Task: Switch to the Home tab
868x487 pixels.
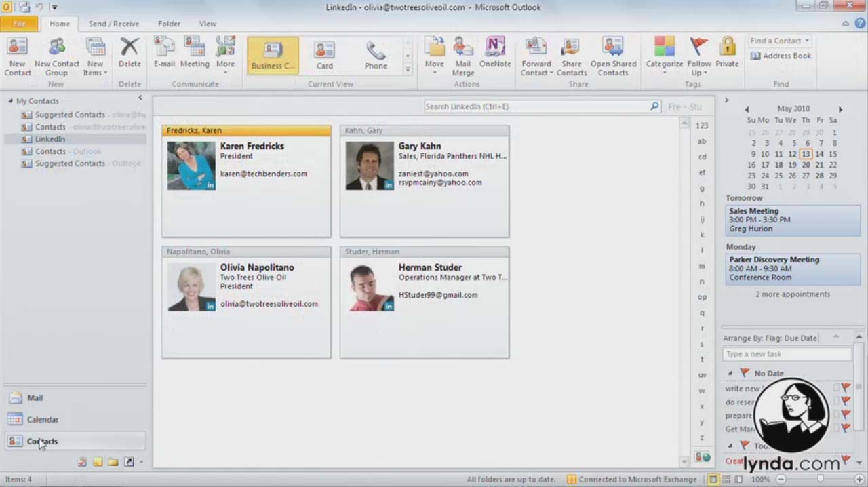Action: pyautogui.click(x=59, y=24)
